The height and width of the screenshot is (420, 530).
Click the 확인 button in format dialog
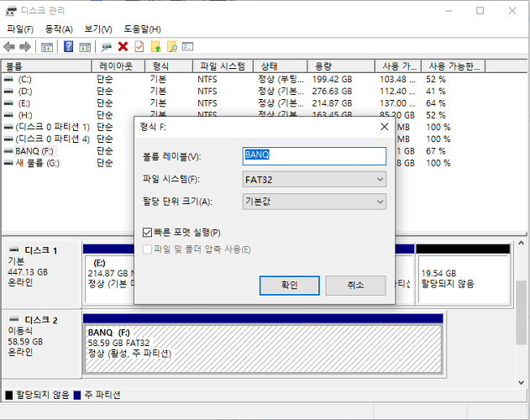289,286
